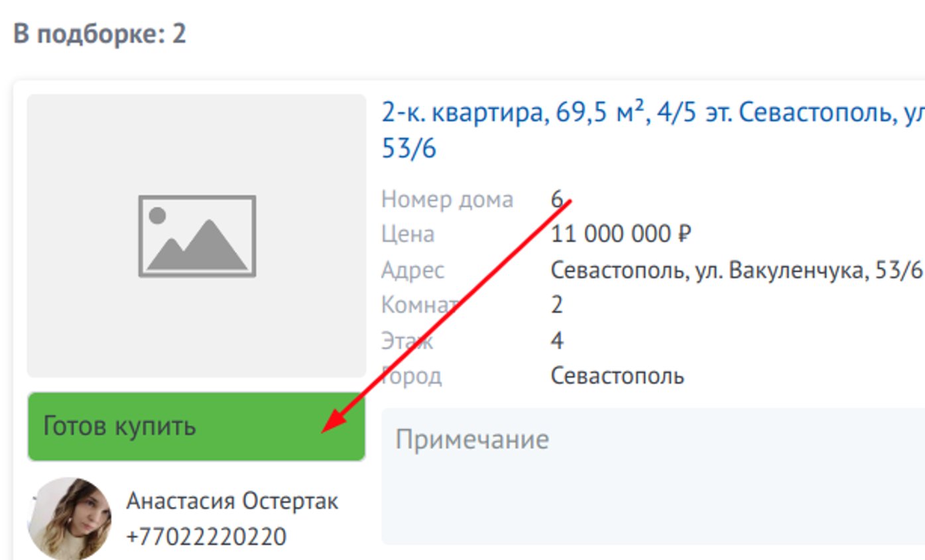Image resolution: width=925 pixels, height=560 pixels.
Task: Select the Номер дома label
Action: (447, 199)
